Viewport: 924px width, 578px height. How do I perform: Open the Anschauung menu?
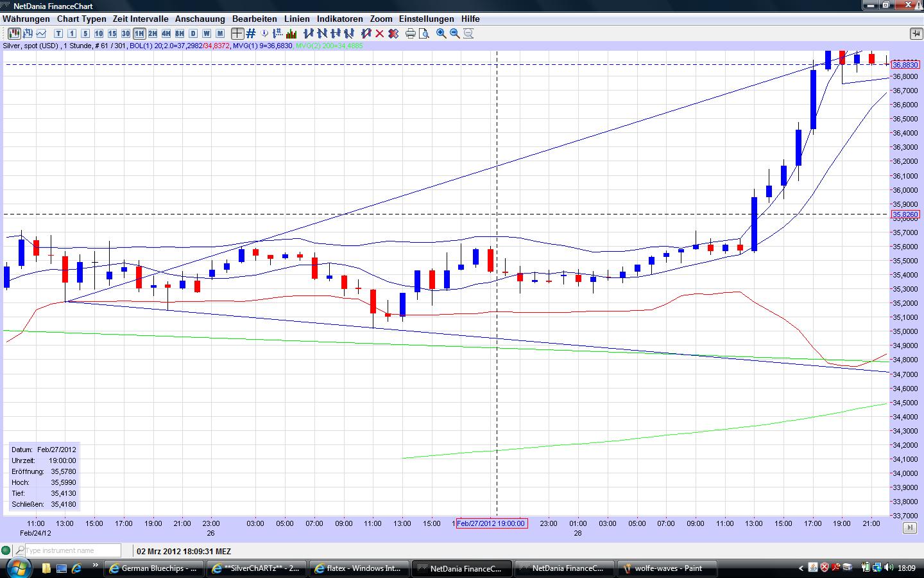click(200, 19)
